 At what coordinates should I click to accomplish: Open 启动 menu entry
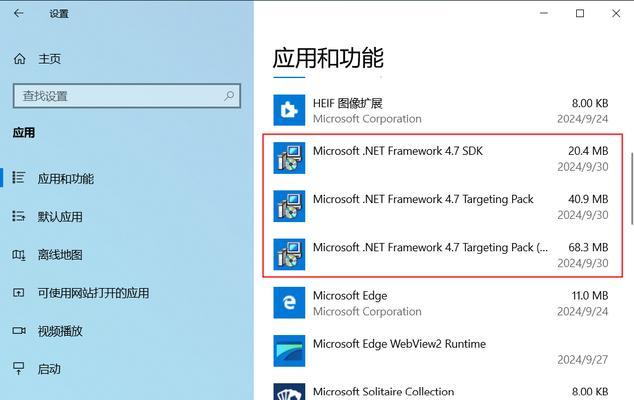[x=49, y=369]
